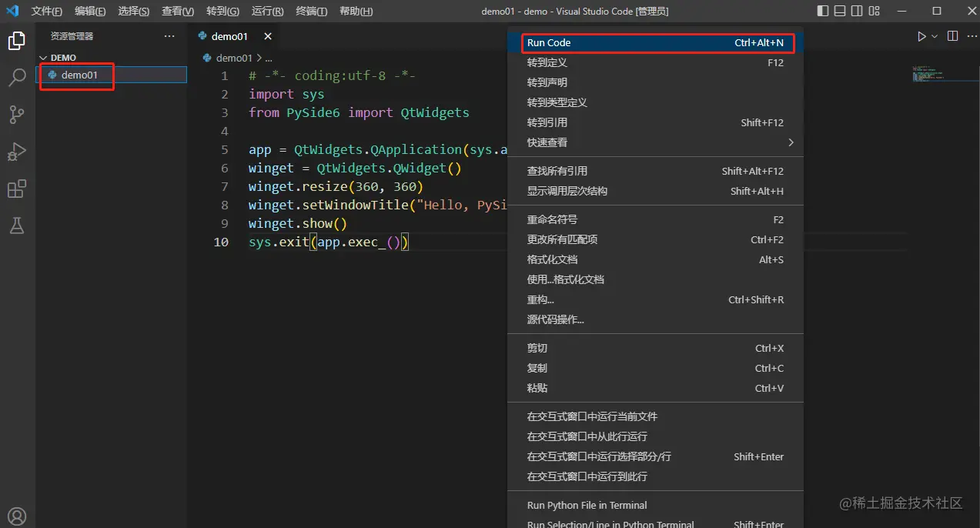
Task: Open the Explorer view files icon
Action: (17, 41)
